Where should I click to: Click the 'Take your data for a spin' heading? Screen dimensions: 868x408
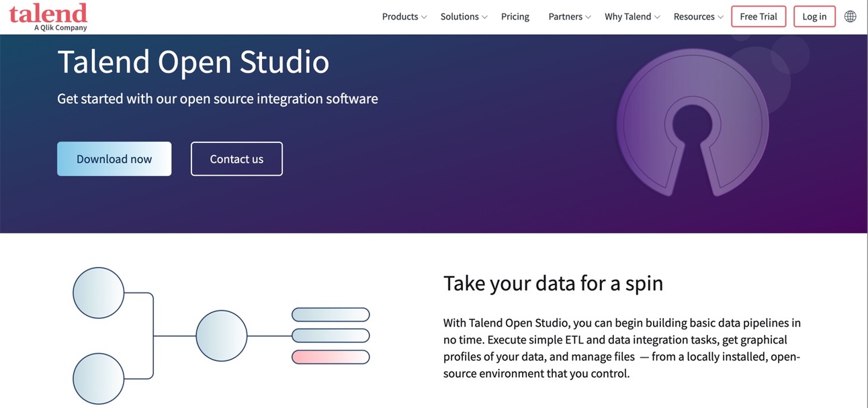(x=553, y=283)
